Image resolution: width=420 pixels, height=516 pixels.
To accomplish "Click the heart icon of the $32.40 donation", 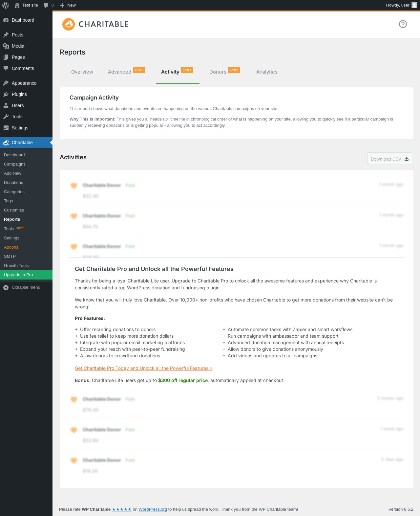I will coord(74,186).
